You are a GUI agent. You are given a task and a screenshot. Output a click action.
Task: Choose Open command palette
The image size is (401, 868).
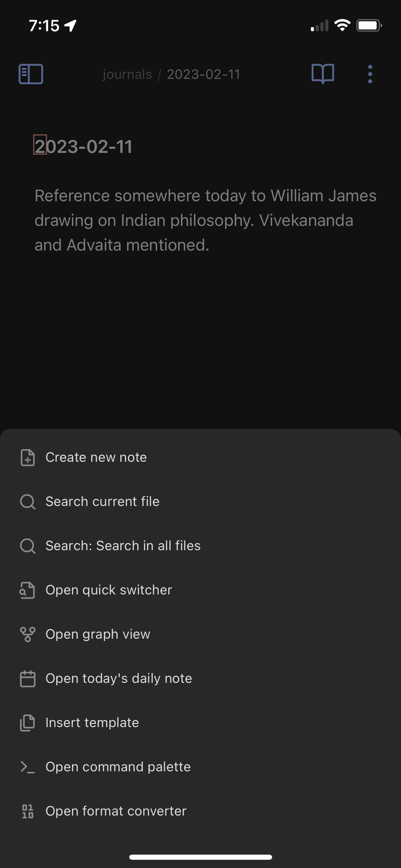coord(200,767)
